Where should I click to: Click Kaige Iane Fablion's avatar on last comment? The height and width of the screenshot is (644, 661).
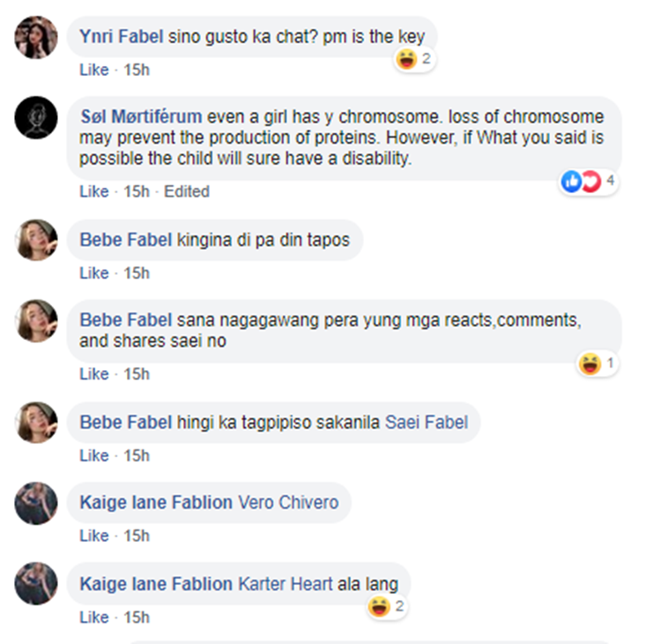click(x=37, y=584)
